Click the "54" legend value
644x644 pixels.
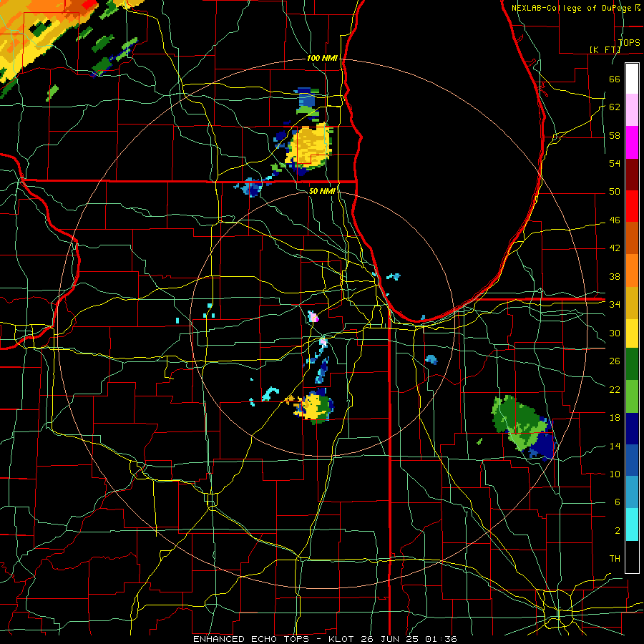coord(615,163)
